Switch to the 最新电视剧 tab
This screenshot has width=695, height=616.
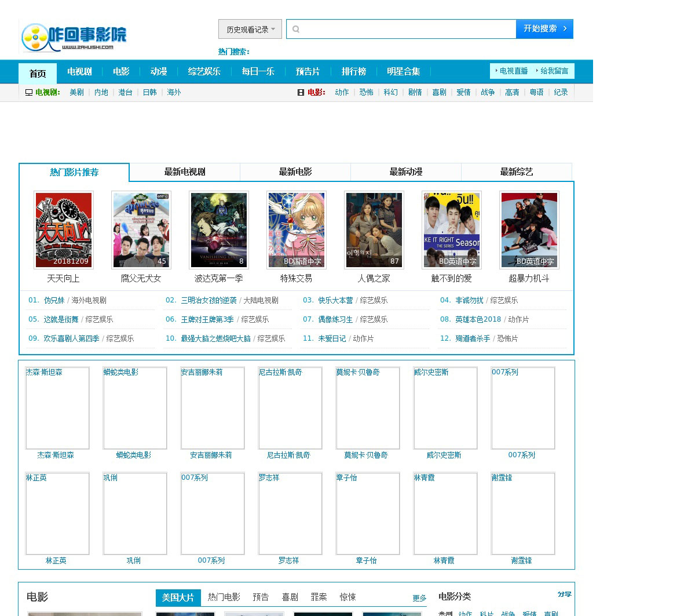tap(184, 172)
